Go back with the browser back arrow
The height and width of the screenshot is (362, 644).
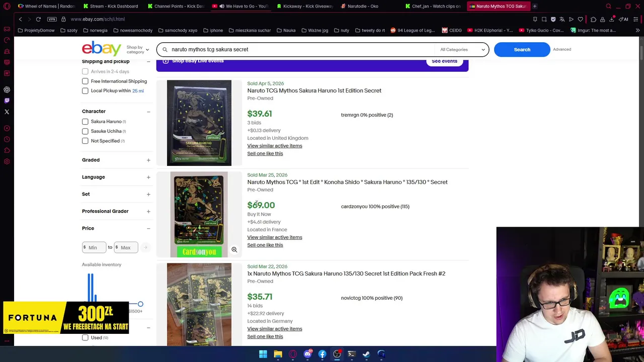point(20,19)
